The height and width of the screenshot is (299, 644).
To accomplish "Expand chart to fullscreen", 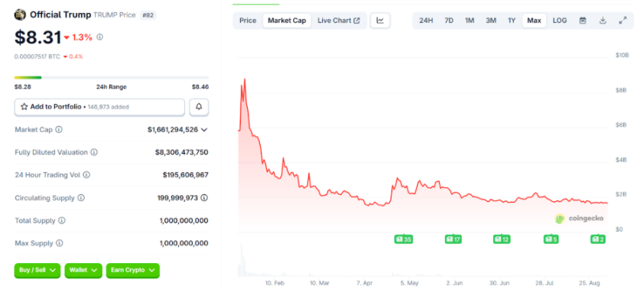I will pos(623,21).
